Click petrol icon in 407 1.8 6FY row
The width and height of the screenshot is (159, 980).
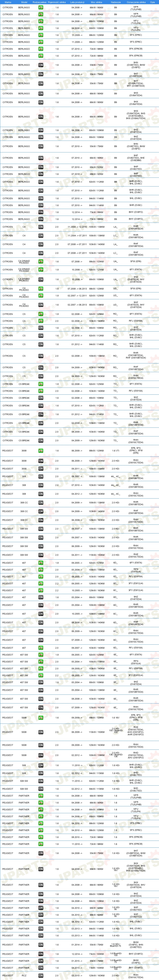tap(41, 563)
